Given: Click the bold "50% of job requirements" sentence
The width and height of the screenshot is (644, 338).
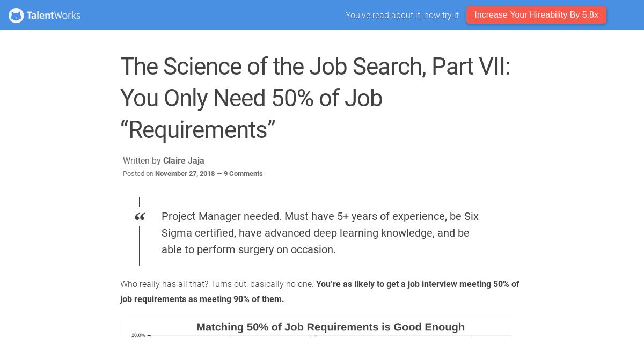Looking at the screenshot, I should pyautogui.click(x=320, y=291).
